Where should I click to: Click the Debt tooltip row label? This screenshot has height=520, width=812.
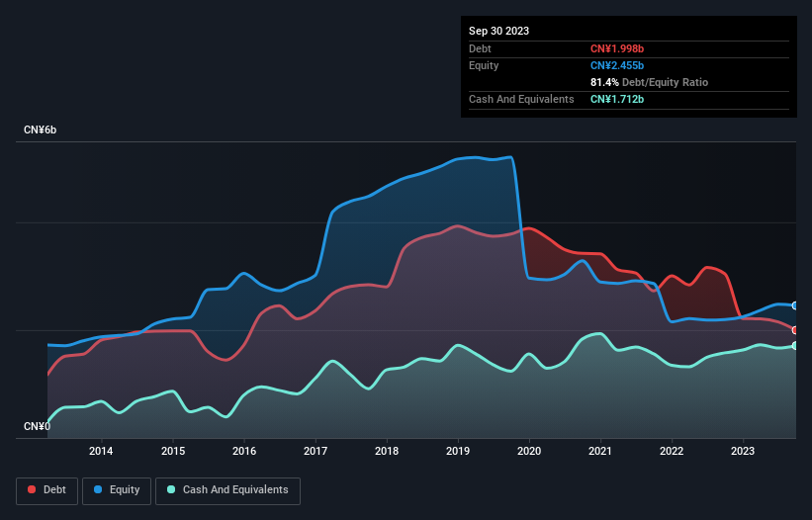click(480, 48)
